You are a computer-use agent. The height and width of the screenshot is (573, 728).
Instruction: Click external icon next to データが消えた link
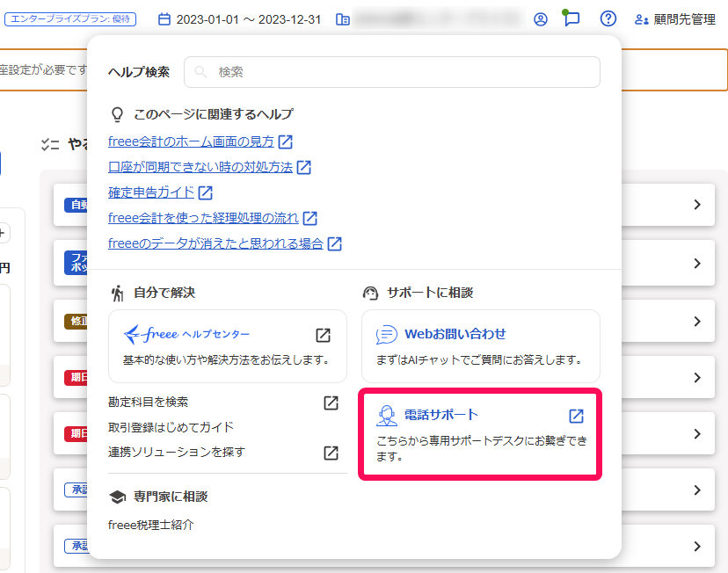pos(334,243)
